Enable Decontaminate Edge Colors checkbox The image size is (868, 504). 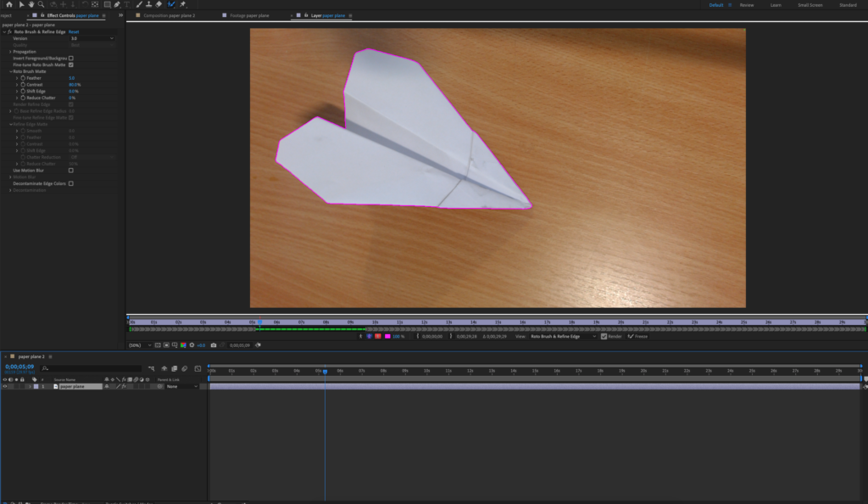click(x=71, y=183)
